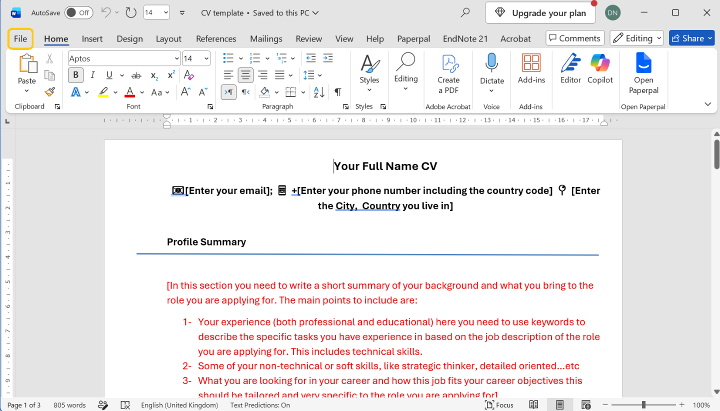Open Copilot
Image resolution: width=720 pixels, height=411 pixels.
point(600,69)
